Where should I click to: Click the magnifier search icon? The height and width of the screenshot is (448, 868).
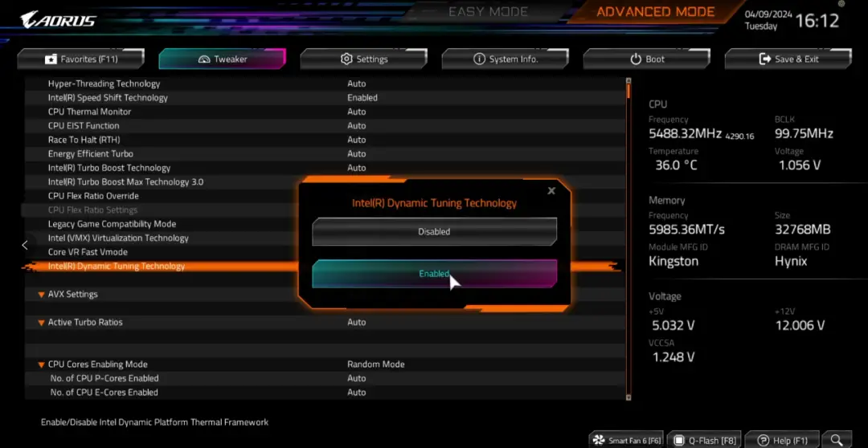837,440
